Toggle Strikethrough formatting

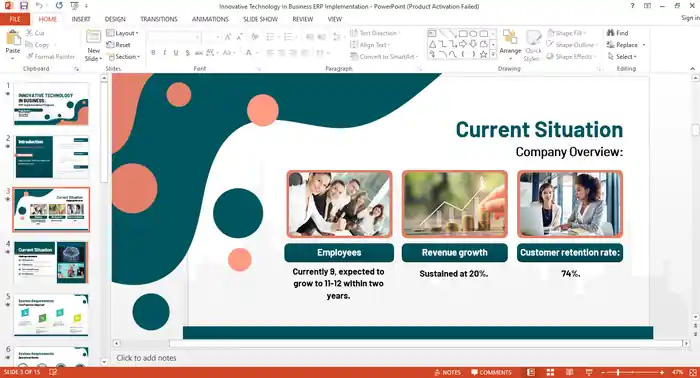(199, 53)
